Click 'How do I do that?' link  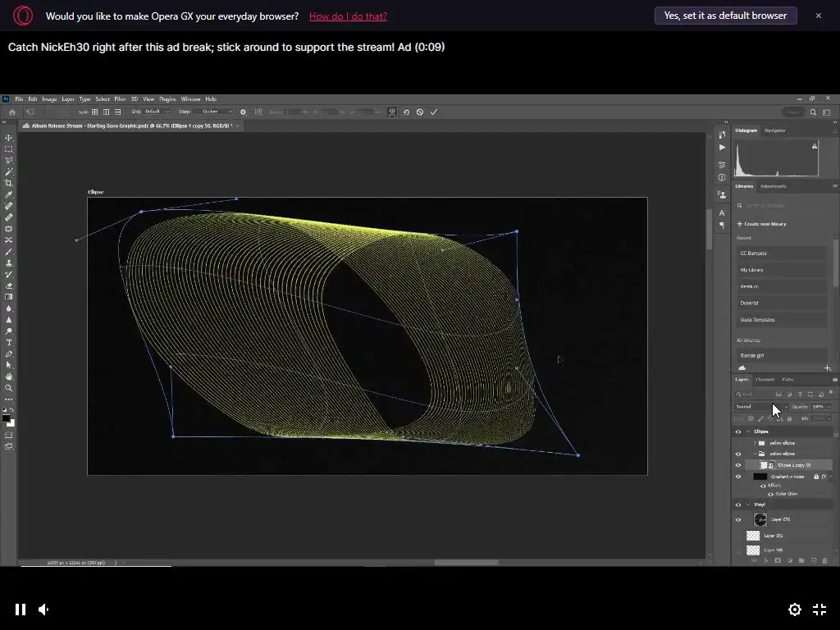point(348,16)
